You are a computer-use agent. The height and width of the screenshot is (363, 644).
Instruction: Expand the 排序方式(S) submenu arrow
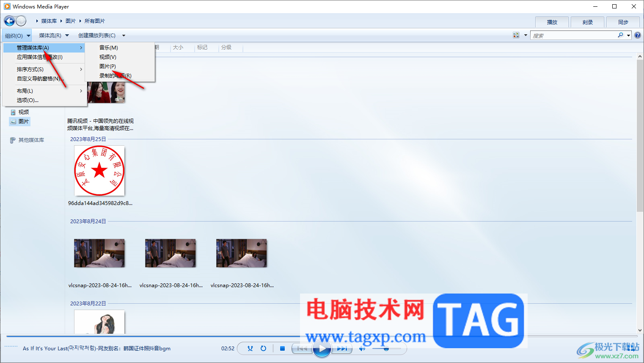[x=81, y=69]
